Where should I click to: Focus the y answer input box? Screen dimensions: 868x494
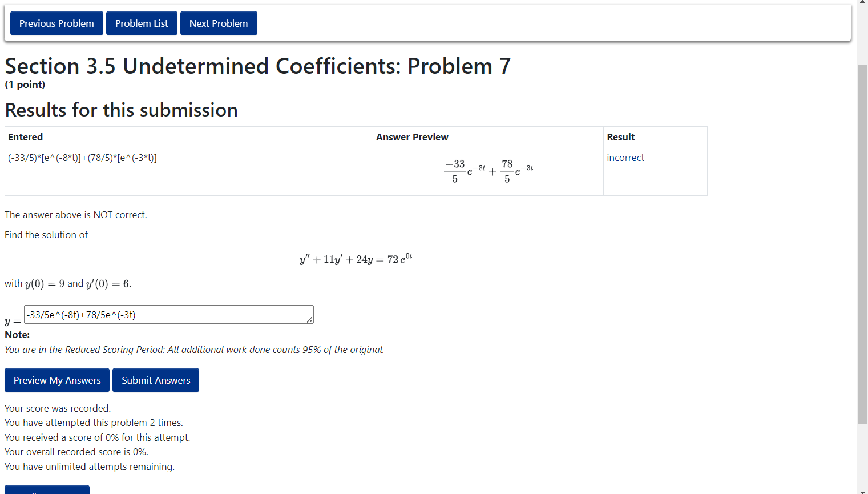coord(169,315)
